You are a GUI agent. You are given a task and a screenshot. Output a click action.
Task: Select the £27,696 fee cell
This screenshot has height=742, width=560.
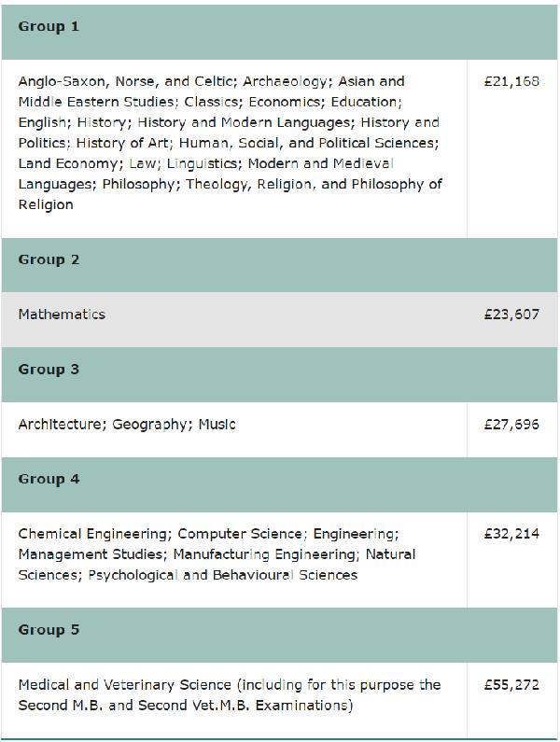512,429
